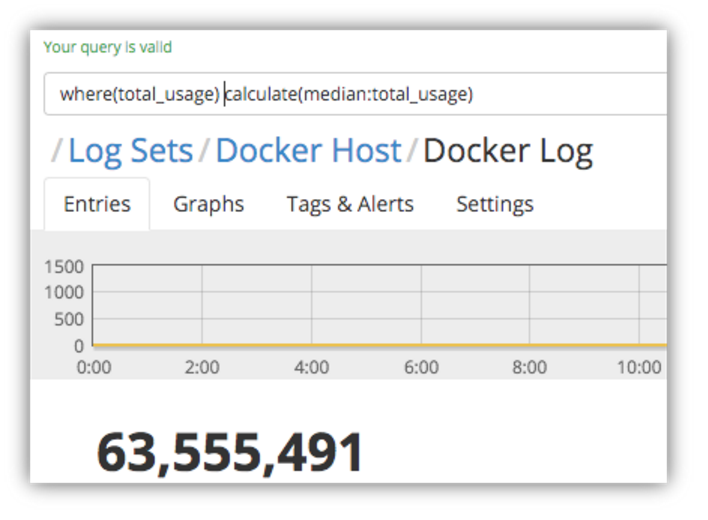Click the median result 63,555,491
The width and height of the screenshot is (708, 520).
pyautogui.click(x=230, y=453)
